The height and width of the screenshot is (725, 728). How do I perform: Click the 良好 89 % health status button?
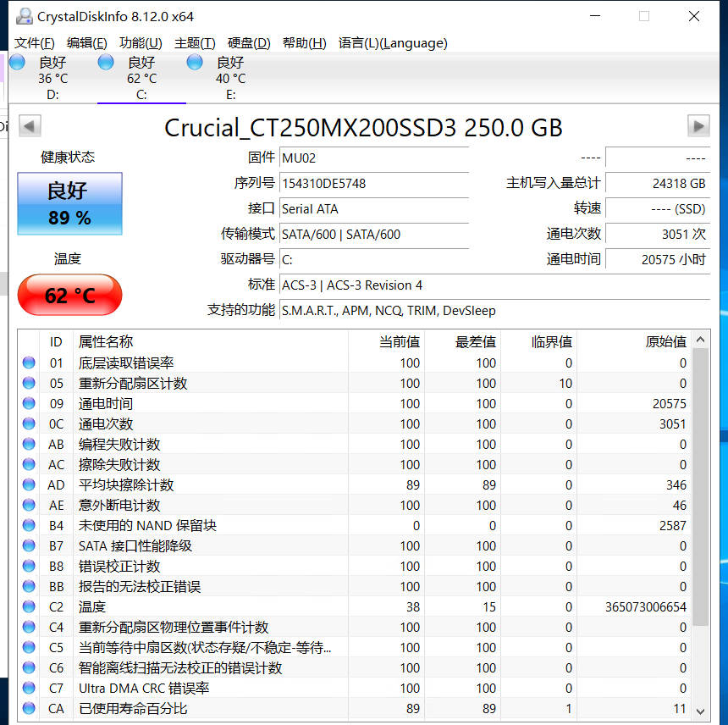(x=69, y=204)
